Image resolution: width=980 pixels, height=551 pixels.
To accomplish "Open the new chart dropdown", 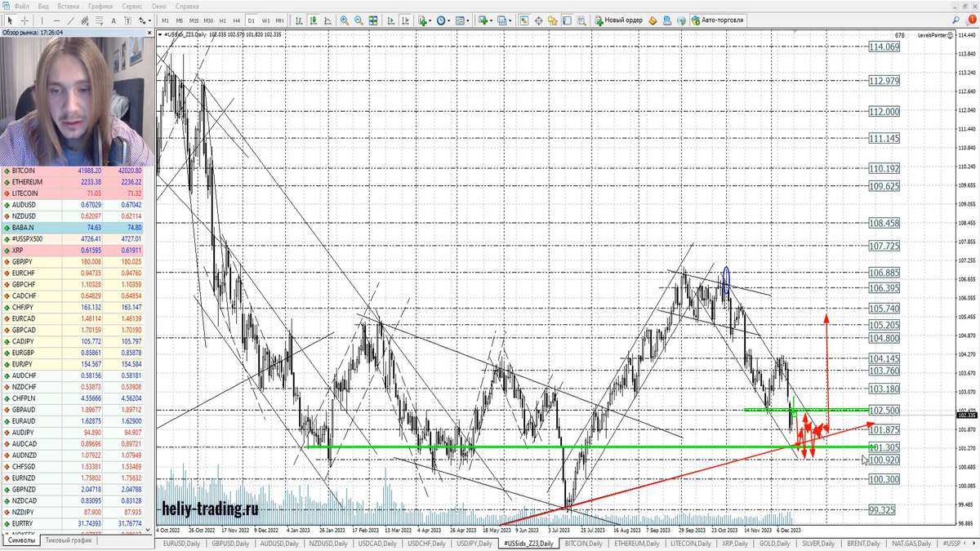I will [486, 20].
